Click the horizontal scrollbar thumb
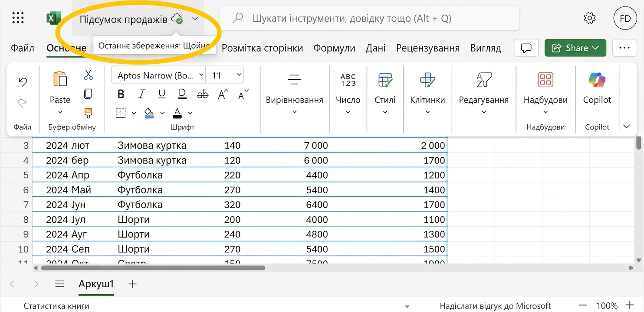The image size is (644, 312). [x=152, y=268]
